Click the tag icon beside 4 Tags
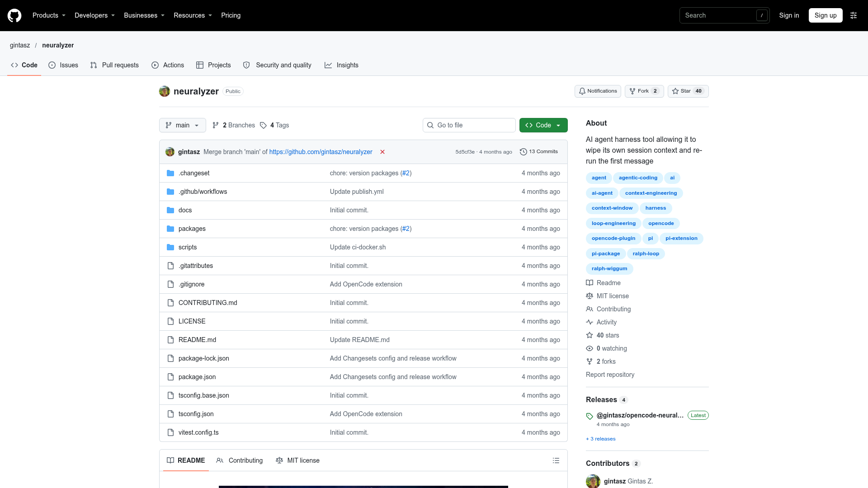Viewport: 868px width, 488px height. pyautogui.click(x=263, y=125)
